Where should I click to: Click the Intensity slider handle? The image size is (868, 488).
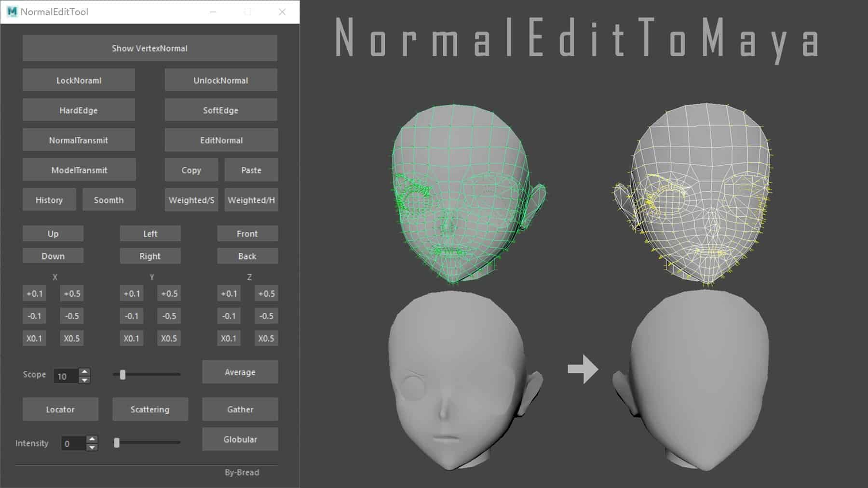click(x=117, y=443)
